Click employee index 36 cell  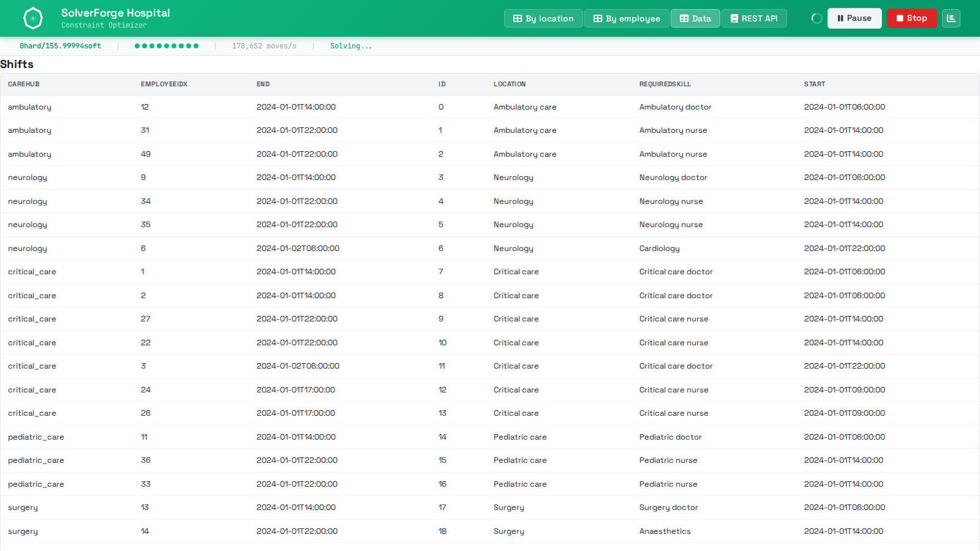pos(146,460)
